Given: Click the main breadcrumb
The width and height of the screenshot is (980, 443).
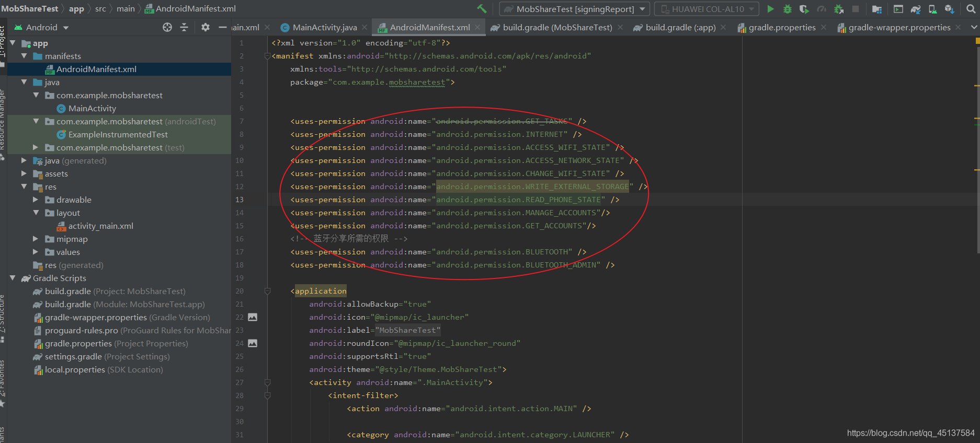Looking at the screenshot, I should click(126, 9).
